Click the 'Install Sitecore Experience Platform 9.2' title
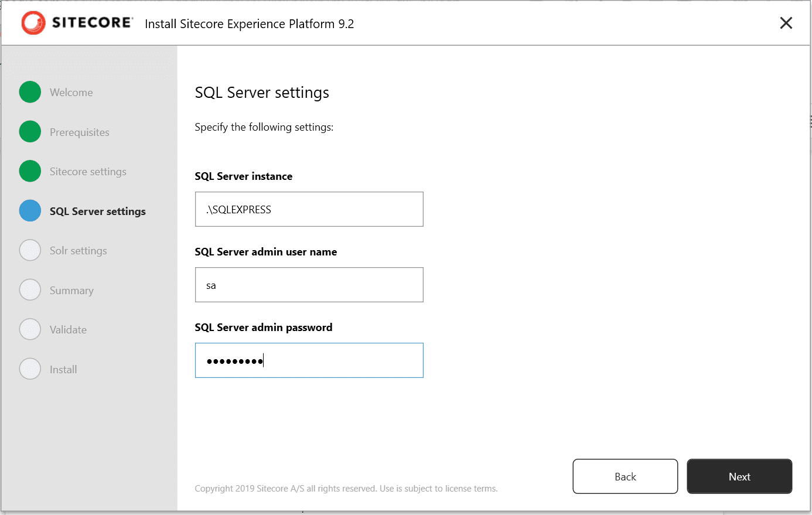 tap(250, 24)
